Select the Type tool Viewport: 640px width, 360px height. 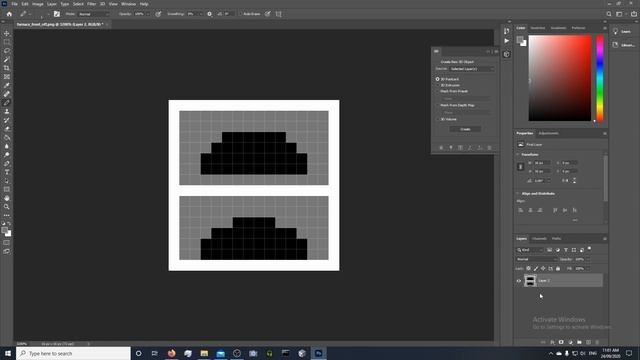pyautogui.click(x=7, y=172)
